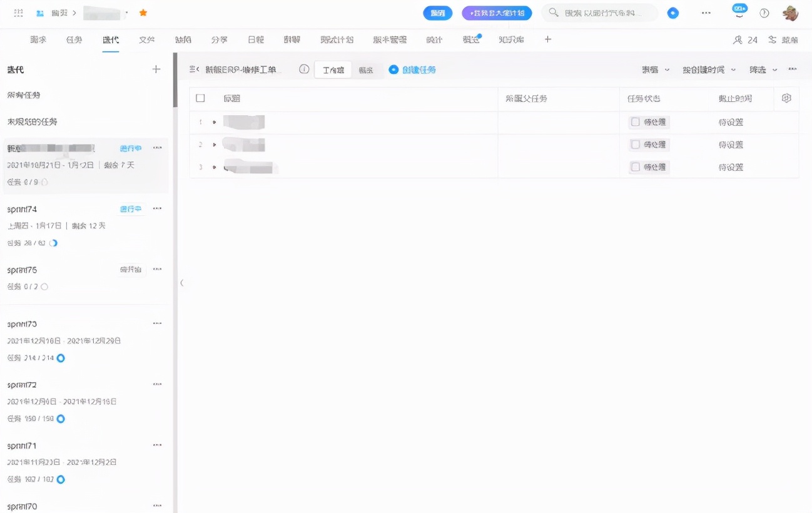Screen dimensions: 812x513
Task: Check the 待处理 status checkbox on row 1
Action: [635, 122]
